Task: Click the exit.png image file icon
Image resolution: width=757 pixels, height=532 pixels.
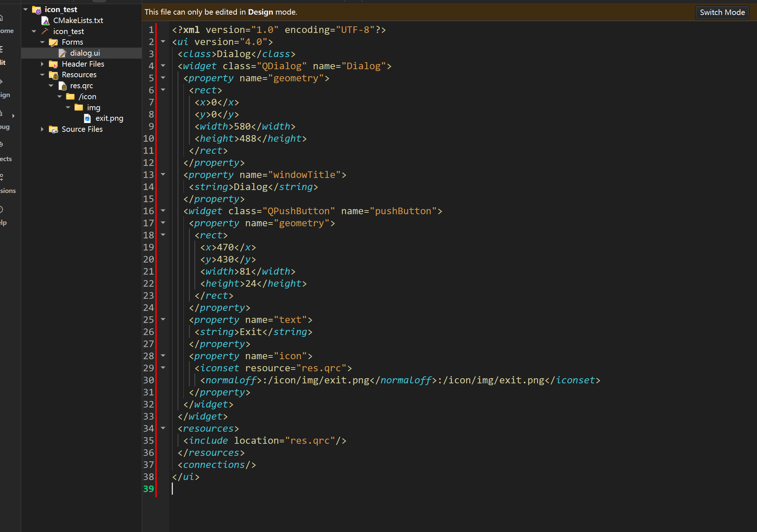Action: tap(88, 118)
